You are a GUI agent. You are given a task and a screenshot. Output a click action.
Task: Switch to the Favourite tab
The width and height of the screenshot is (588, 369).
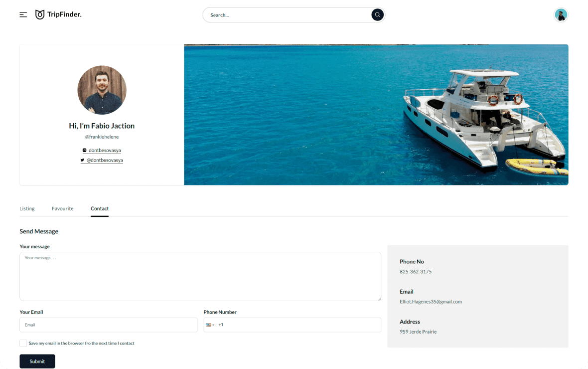click(x=63, y=208)
